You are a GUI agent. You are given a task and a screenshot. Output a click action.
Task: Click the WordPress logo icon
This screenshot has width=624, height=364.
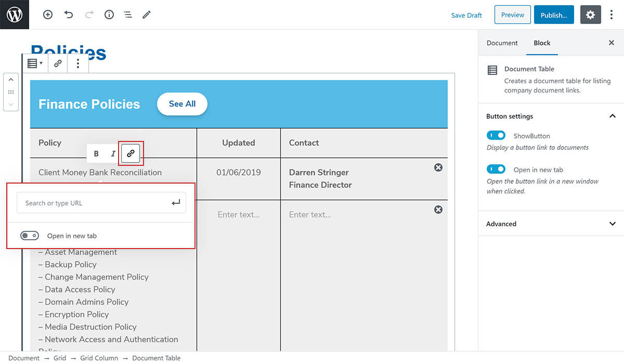pos(15,15)
